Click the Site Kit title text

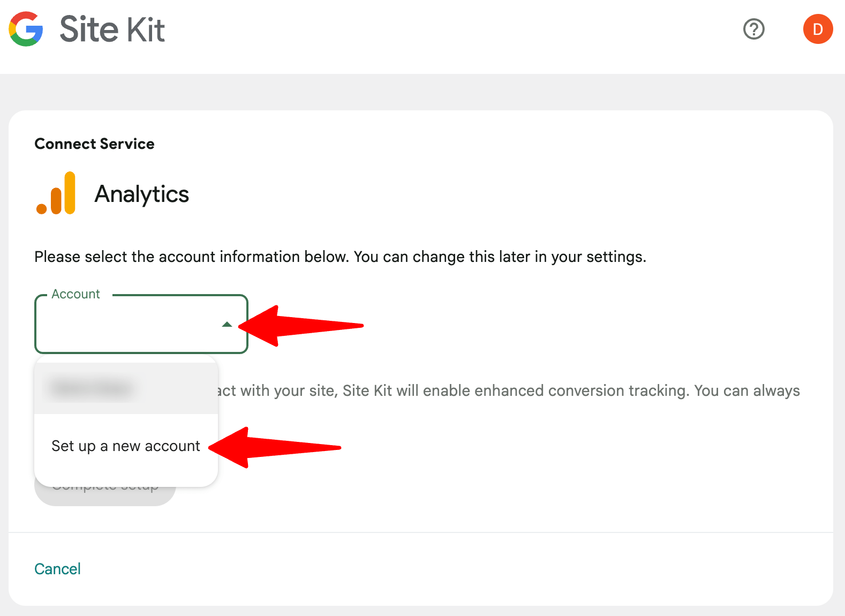112,29
